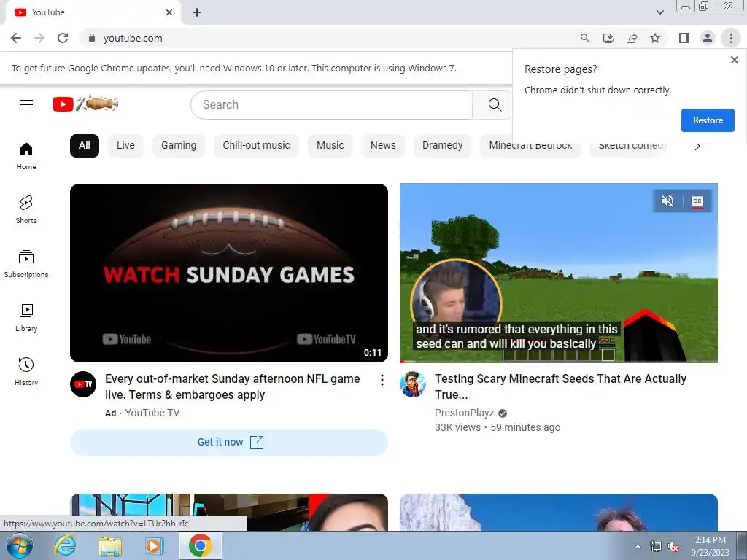This screenshot has width=747, height=560.
Task: Close the Restore pages popup
Action: pos(734,60)
